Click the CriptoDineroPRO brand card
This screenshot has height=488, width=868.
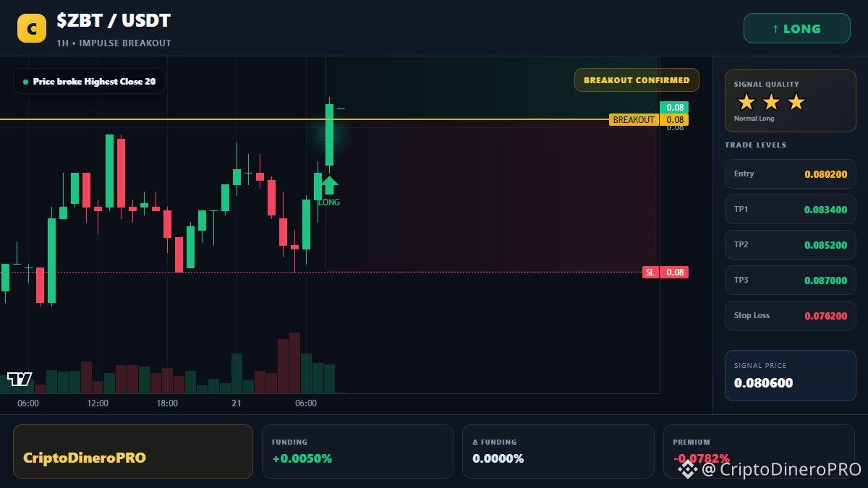(x=133, y=451)
